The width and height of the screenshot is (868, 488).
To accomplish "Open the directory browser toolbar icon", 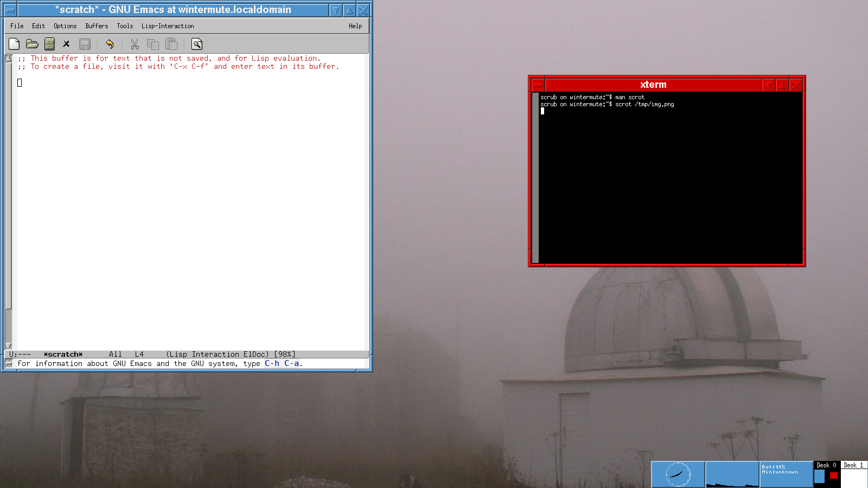I will 49,44.
